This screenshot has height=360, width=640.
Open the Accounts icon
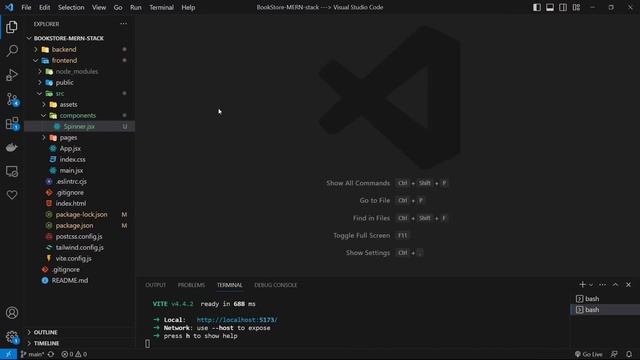pyautogui.click(x=12, y=313)
